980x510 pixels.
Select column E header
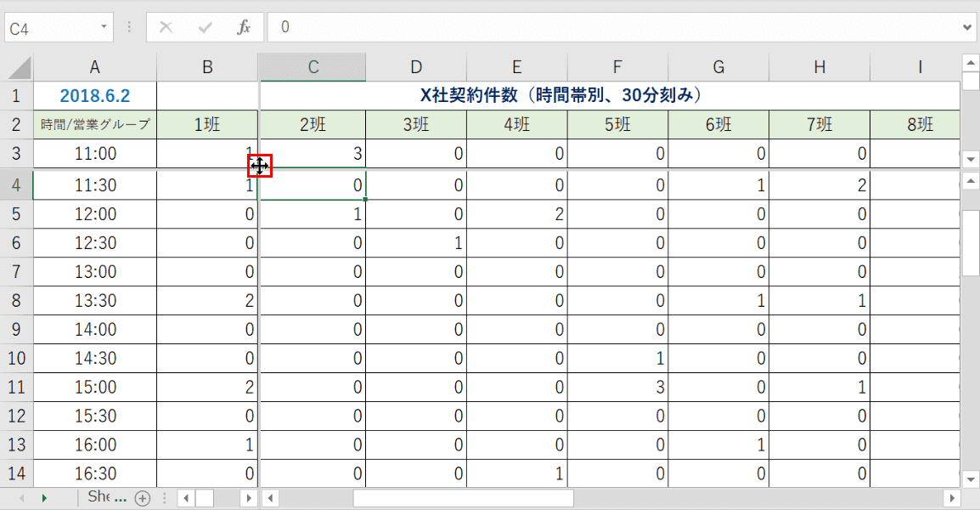pyautogui.click(x=517, y=67)
